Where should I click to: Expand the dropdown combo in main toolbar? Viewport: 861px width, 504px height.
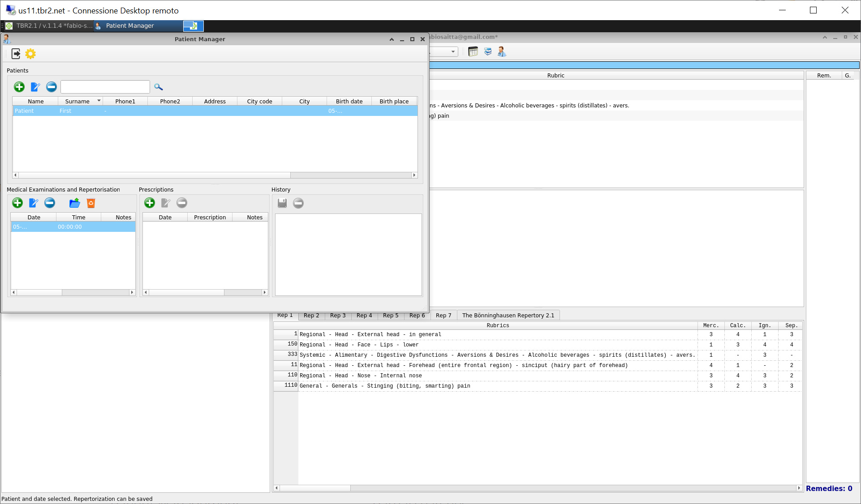point(453,52)
